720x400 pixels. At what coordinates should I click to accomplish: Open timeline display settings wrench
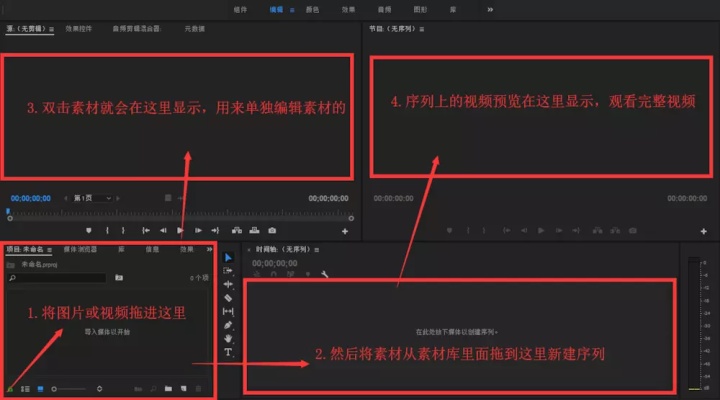pyautogui.click(x=325, y=275)
